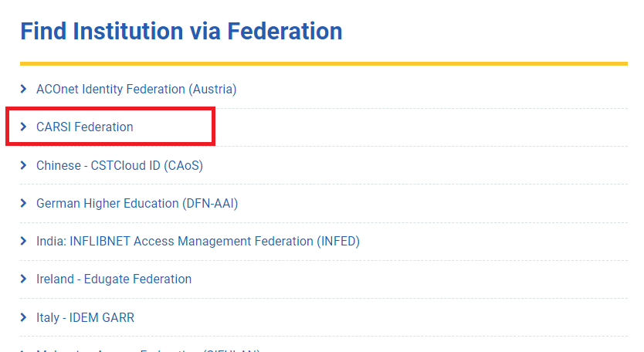Select Ireland - Edugate Federation entry

(x=114, y=279)
